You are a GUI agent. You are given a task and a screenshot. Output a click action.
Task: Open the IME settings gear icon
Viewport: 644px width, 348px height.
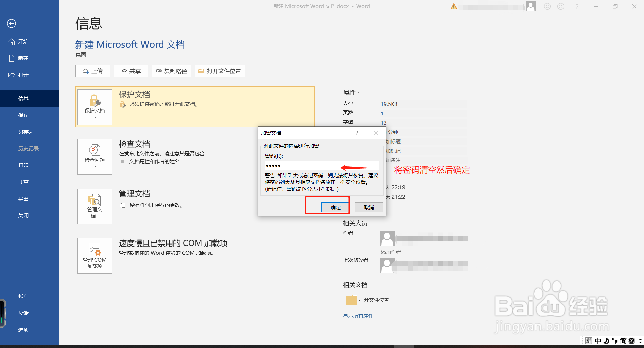[x=632, y=341]
